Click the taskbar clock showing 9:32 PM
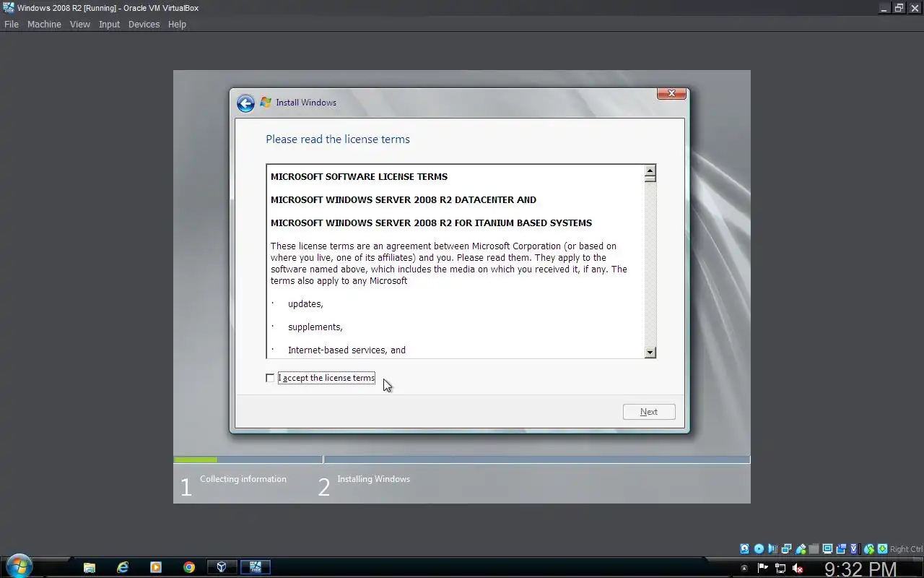 (x=860, y=568)
